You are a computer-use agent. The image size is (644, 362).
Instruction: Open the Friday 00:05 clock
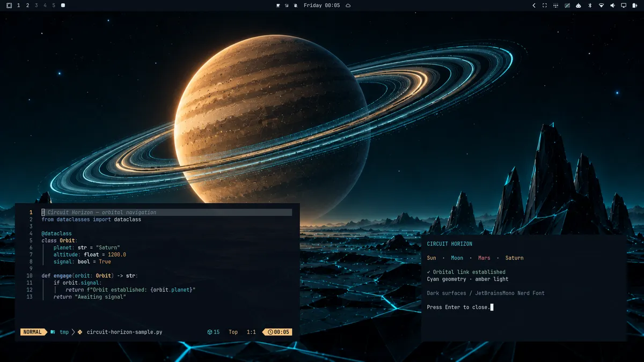pyautogui.click(x=322, y=5)
